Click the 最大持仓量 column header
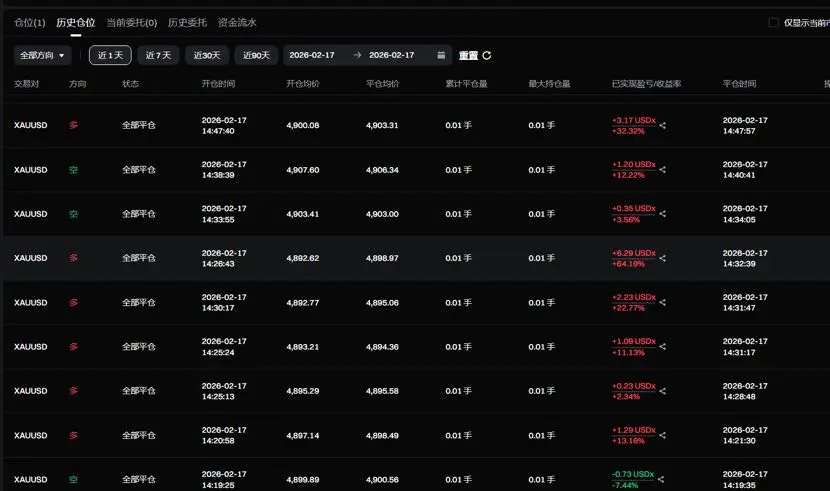This screenshot has width=830, height=491. point(549,84)
